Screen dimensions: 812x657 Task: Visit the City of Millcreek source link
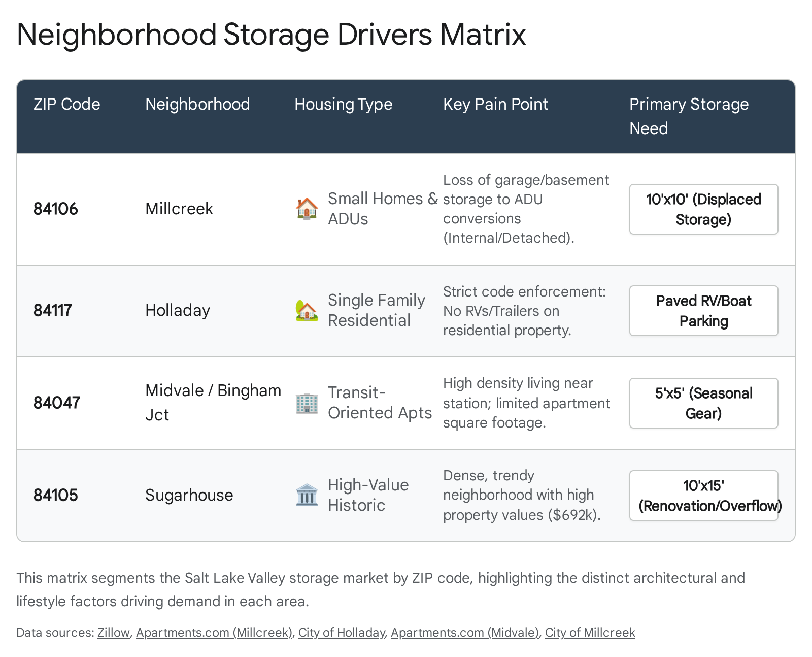590,633
